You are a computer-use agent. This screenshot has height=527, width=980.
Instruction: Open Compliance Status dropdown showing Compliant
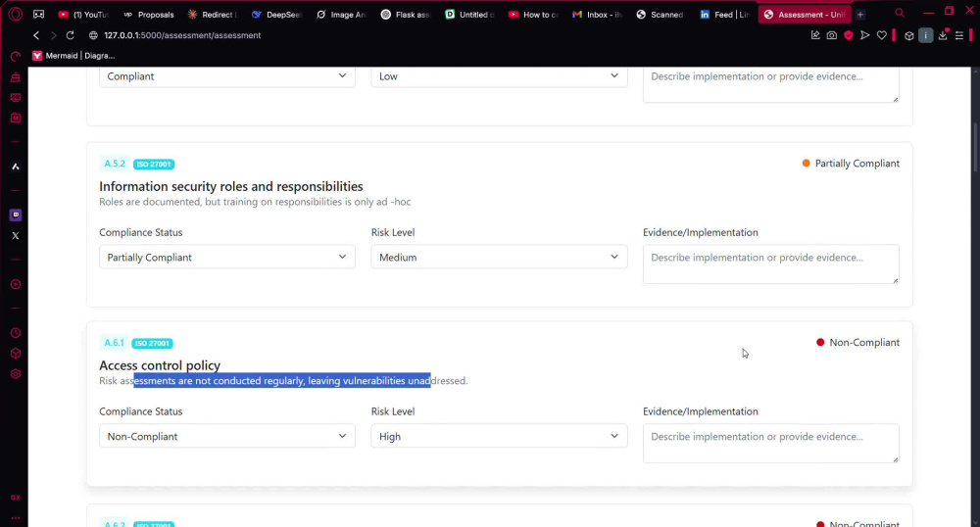tap(227, 76)
